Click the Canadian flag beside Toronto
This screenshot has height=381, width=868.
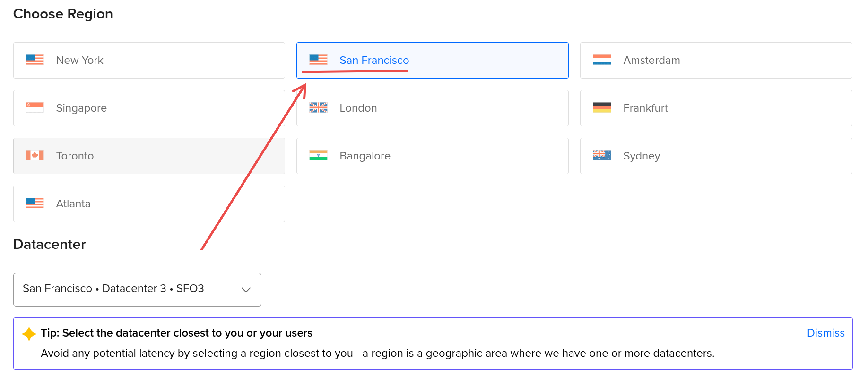click(x=34, y=156)
